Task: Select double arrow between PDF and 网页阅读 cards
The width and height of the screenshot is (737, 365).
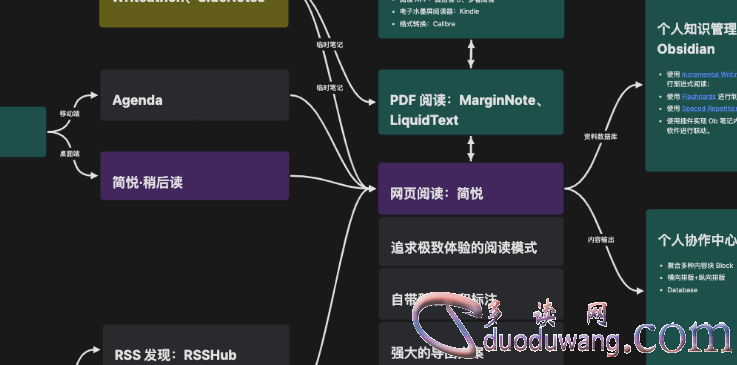Action: click(471, 149)
